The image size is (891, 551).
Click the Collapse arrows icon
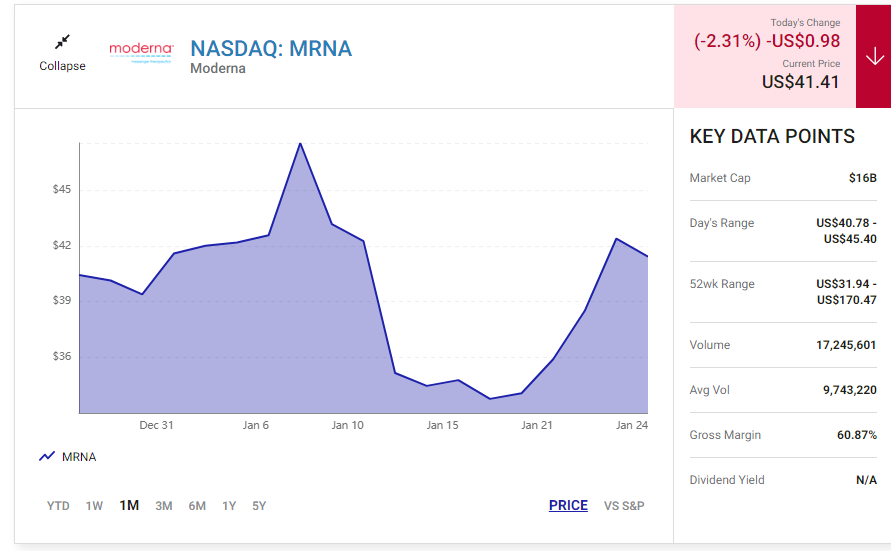coord(62,42)
